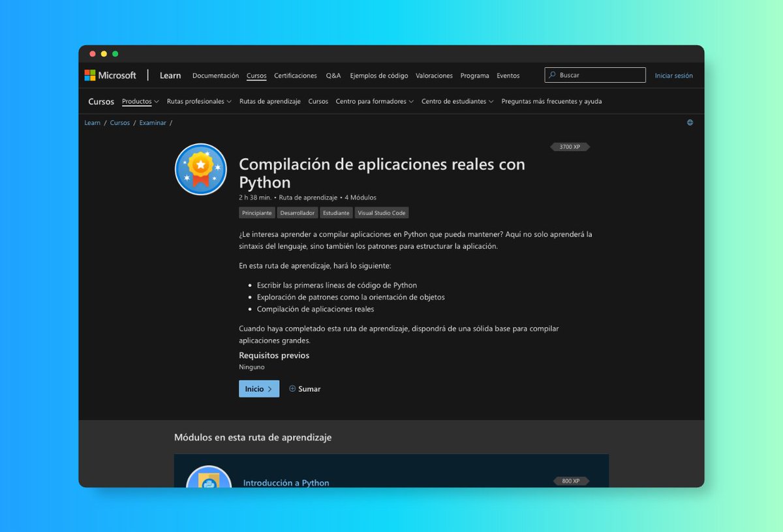This screenshot has width=783, height=532.
Task: Click the Learn brand link
Action: coord(170,76)
